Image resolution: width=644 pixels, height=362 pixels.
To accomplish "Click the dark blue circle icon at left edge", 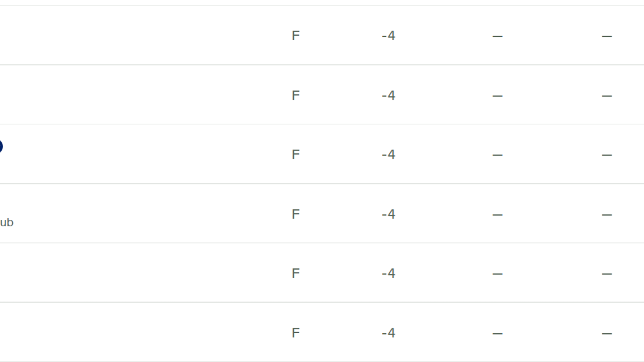I will pyautogui.click(x=1, y=146).
